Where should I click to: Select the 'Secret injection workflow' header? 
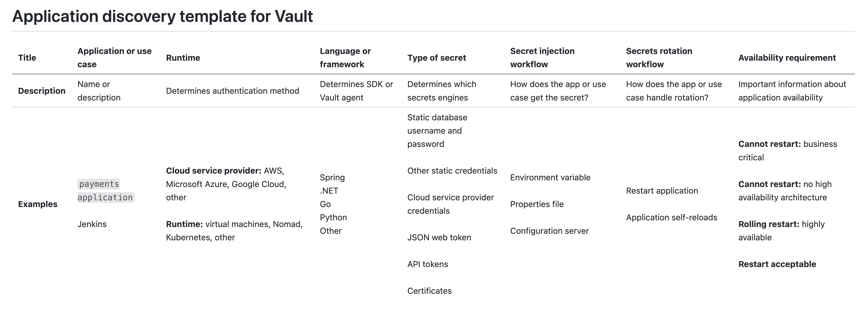click(542, 58)
